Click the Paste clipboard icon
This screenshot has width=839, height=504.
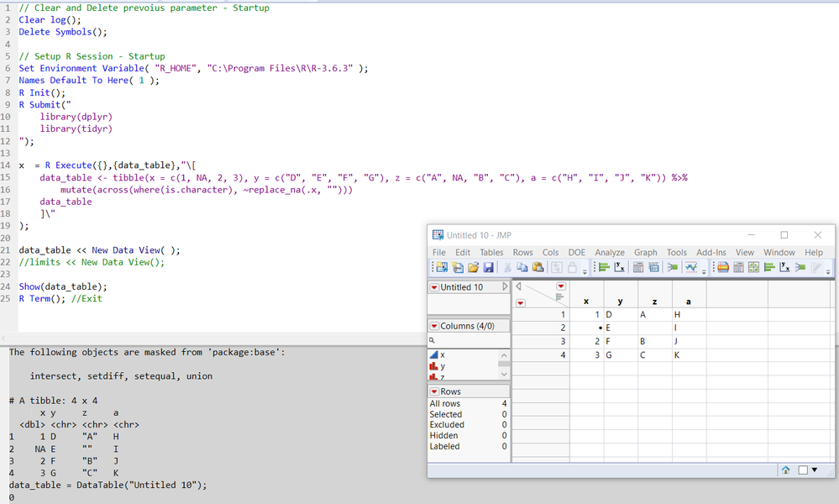pos(537,268)
